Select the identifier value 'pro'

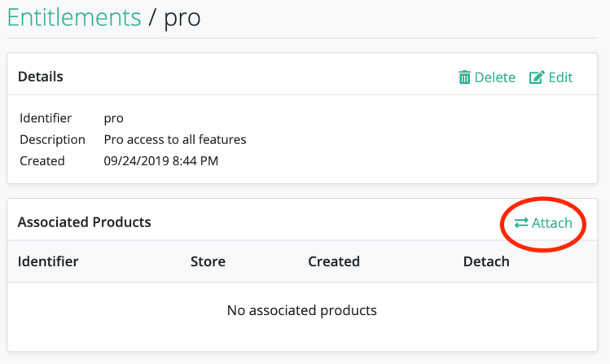[113, 118]
